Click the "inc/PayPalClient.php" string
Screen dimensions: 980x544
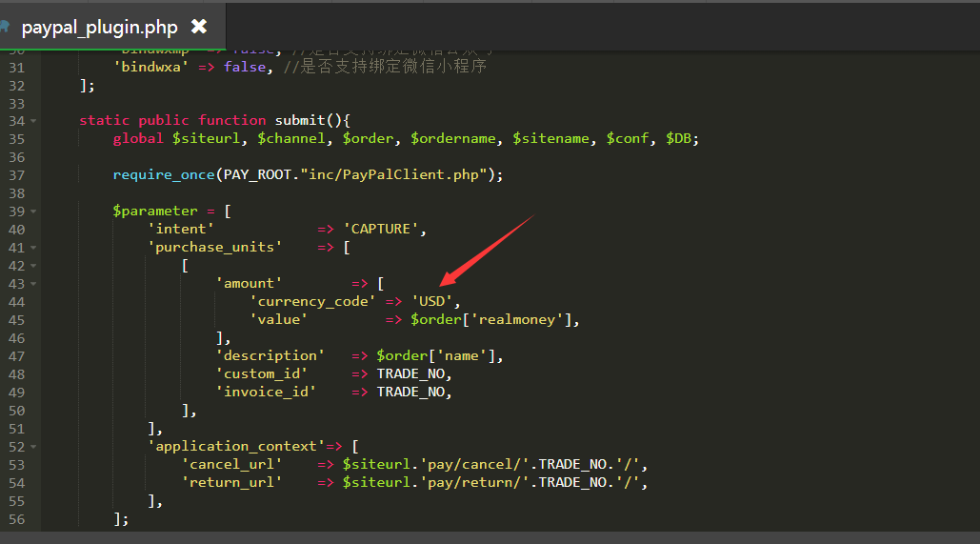[393, 174]
